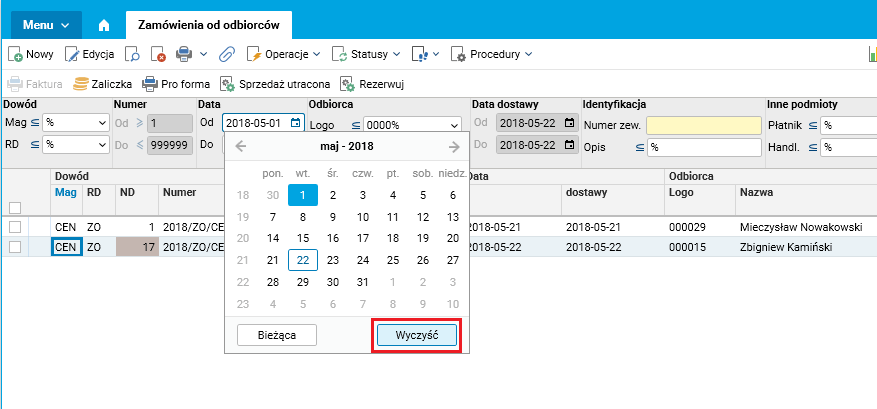Open the Statusy dropdown
This screenshot has width=877, height=409.
click(366, 54)
